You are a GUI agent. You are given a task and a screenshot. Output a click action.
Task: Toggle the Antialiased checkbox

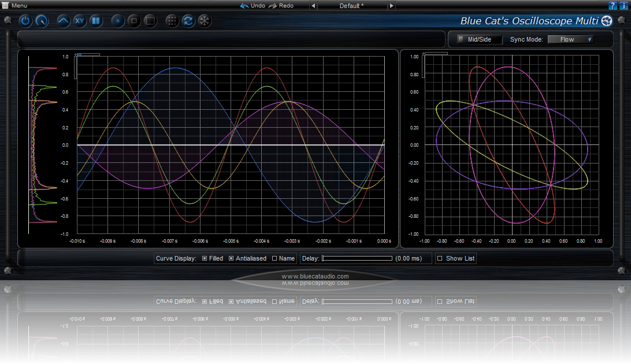[231, 258]
